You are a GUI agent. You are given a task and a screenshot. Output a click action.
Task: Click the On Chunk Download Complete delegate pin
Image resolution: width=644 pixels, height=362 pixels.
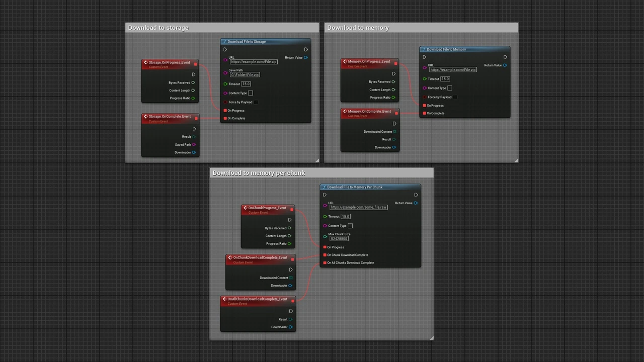click(x=325, y=255)
